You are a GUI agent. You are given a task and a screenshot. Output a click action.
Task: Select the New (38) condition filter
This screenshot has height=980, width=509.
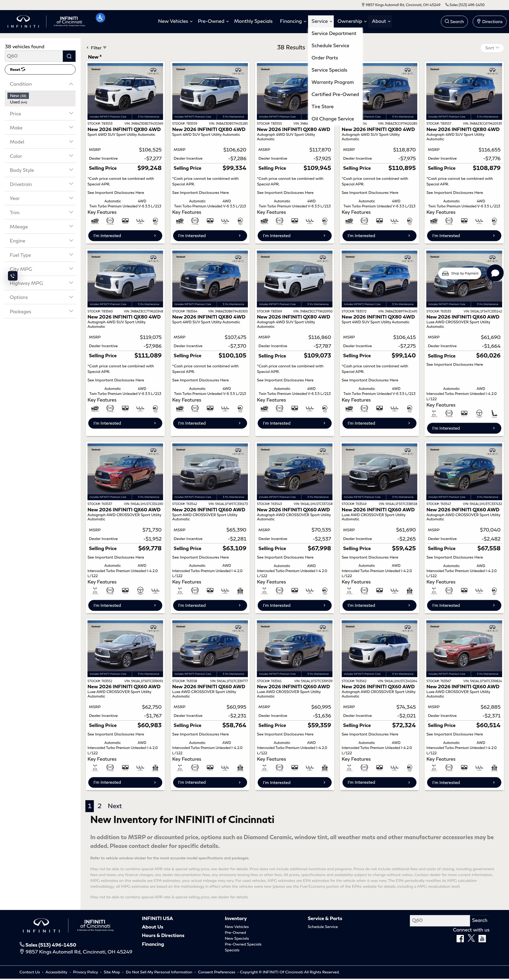pos(18,96)
